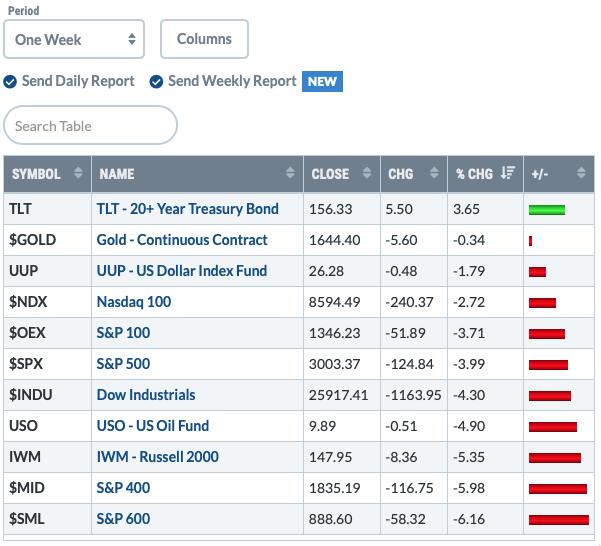
Task: Select the $NDX symbol cell
Action: coord(48,302)
